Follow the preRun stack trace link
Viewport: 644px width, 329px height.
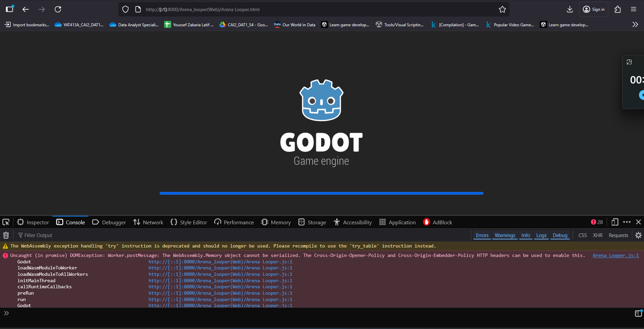pos(220,293)
